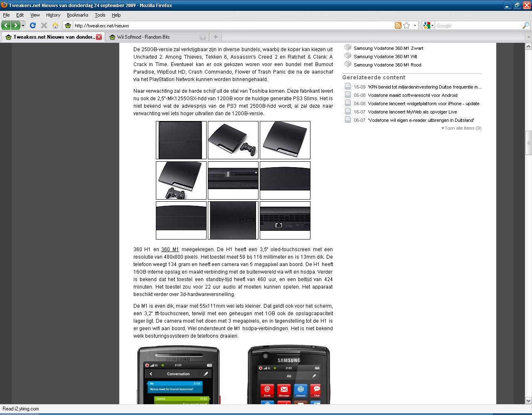
Task: Click the Samsung phone Conversation screen image
Action: point(178,374)
